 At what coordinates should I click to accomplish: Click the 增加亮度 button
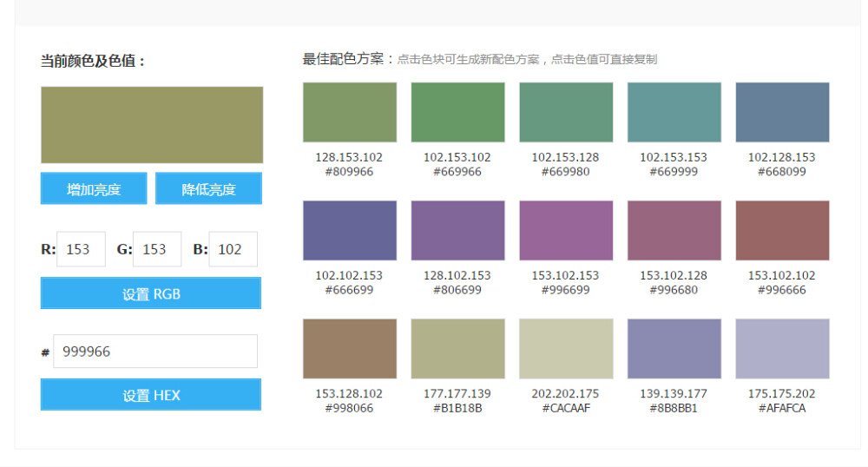tap(94, 189)
